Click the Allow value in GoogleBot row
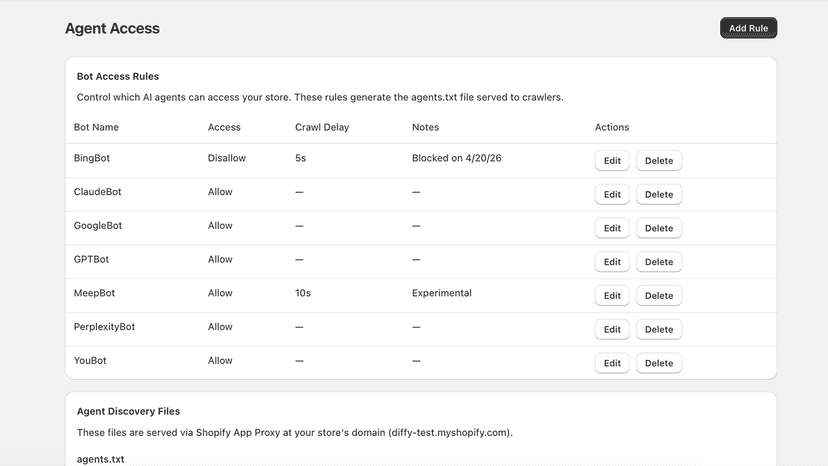 point(220,226)
